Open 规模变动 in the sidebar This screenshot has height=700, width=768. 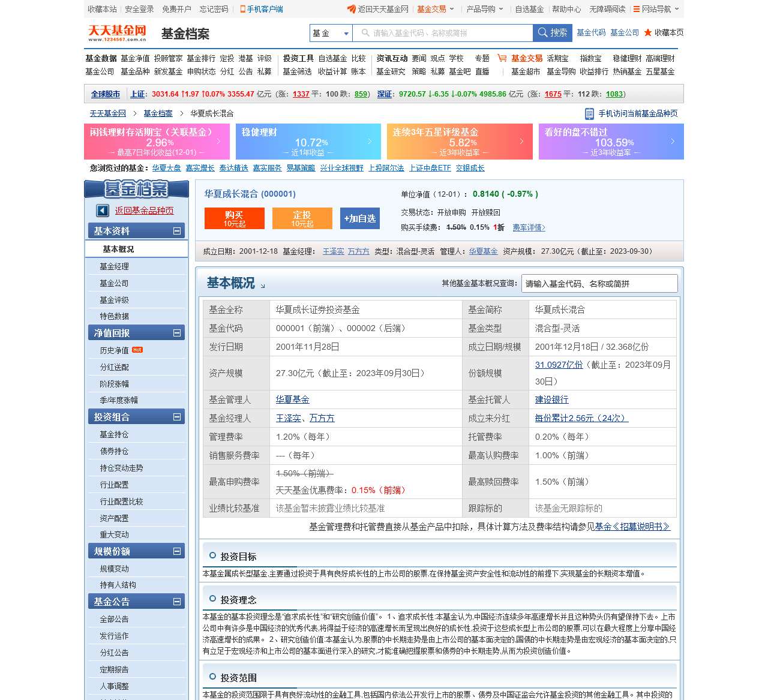[114, 569]
